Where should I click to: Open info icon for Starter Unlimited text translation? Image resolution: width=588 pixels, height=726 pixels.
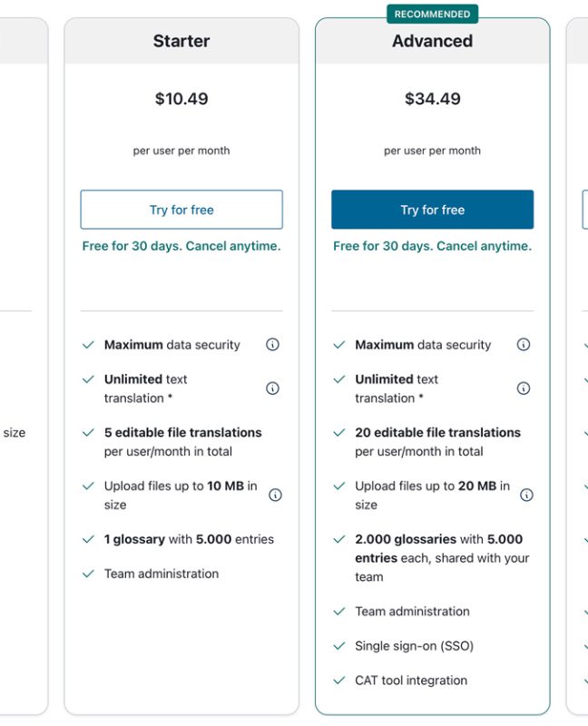click(272, 388)
